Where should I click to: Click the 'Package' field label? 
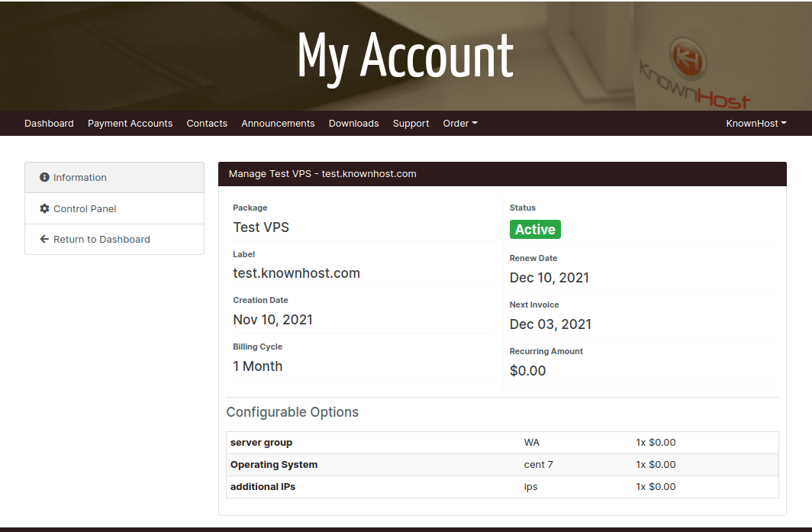pyautogui.click(x=250, y=208)
